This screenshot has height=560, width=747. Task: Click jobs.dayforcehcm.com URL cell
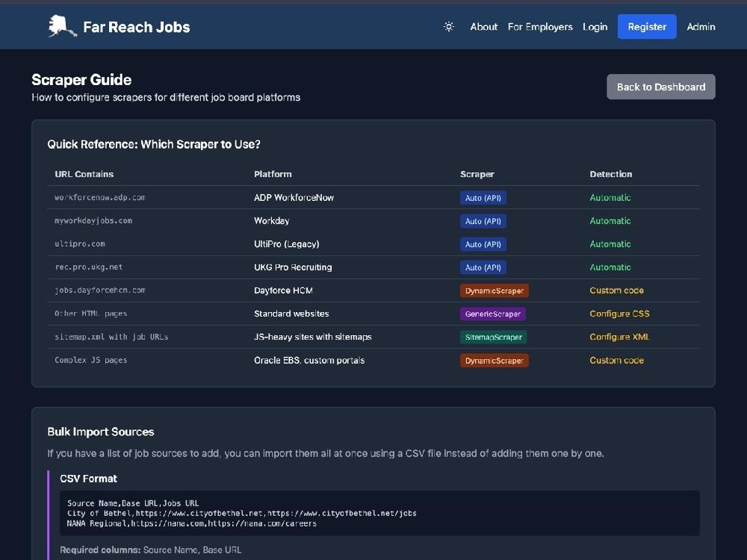[99, 290]
